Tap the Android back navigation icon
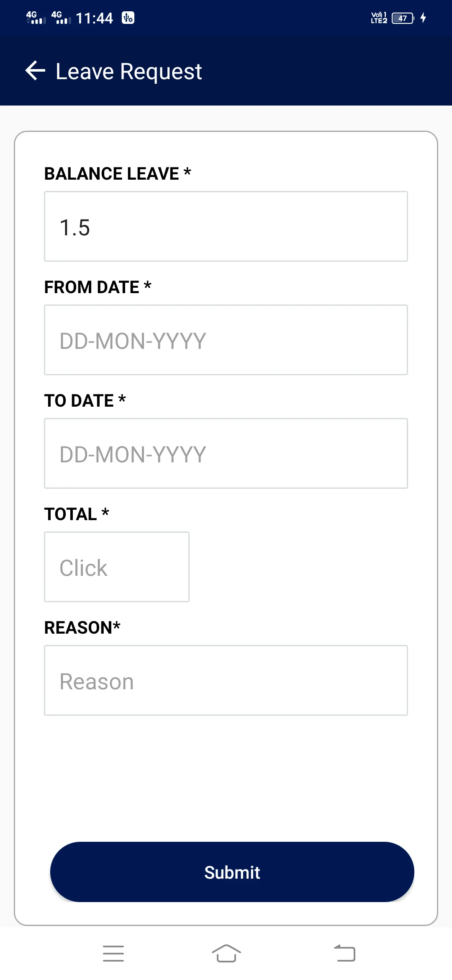This screenshot has width=452, height=980. 344,953
